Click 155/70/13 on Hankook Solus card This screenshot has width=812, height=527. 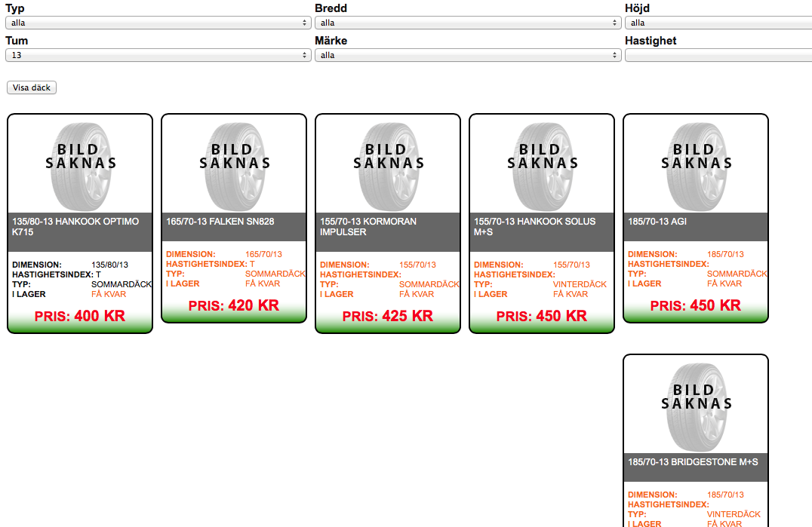[572, 265]
